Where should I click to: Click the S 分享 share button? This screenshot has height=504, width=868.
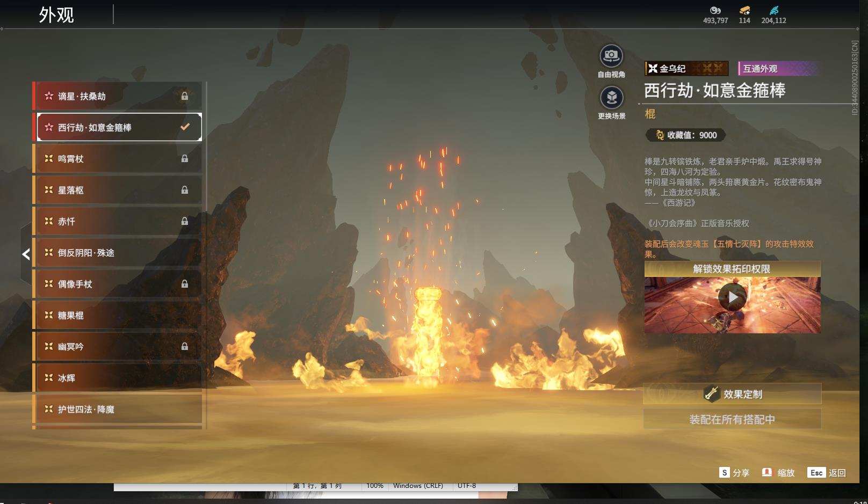[x=734, y=473]
